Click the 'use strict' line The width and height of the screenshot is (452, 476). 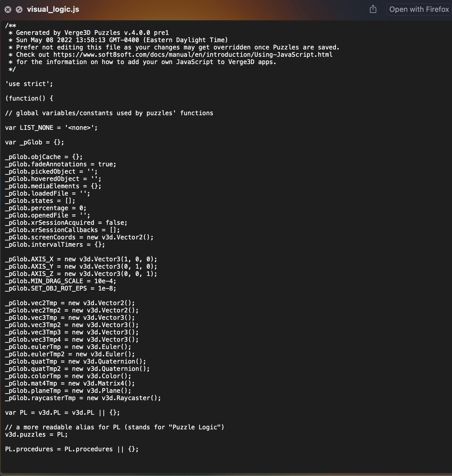point(29,84)
